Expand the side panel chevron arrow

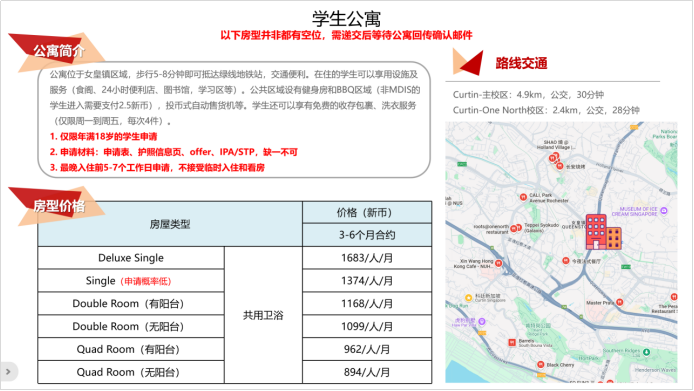pyautogui.click(x=8, y=372)
